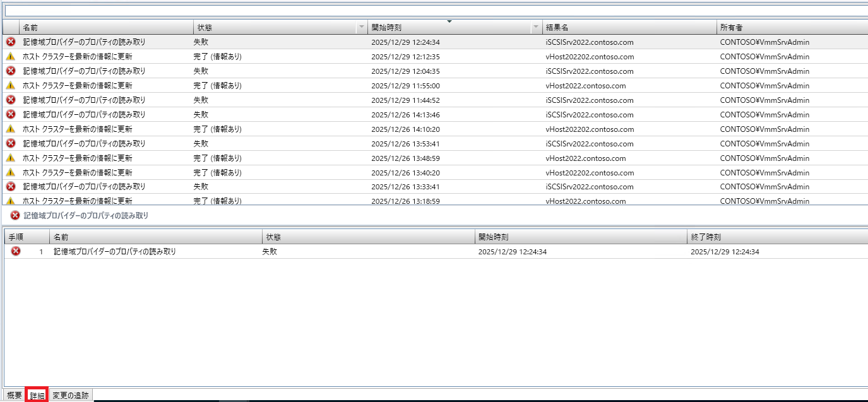The image size is (868, 402).
Task: Select the 詳細 tab
Action: [37, 396]
